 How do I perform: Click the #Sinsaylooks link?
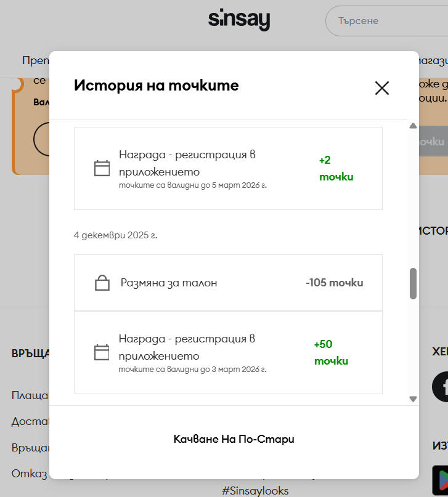point(255,491)
